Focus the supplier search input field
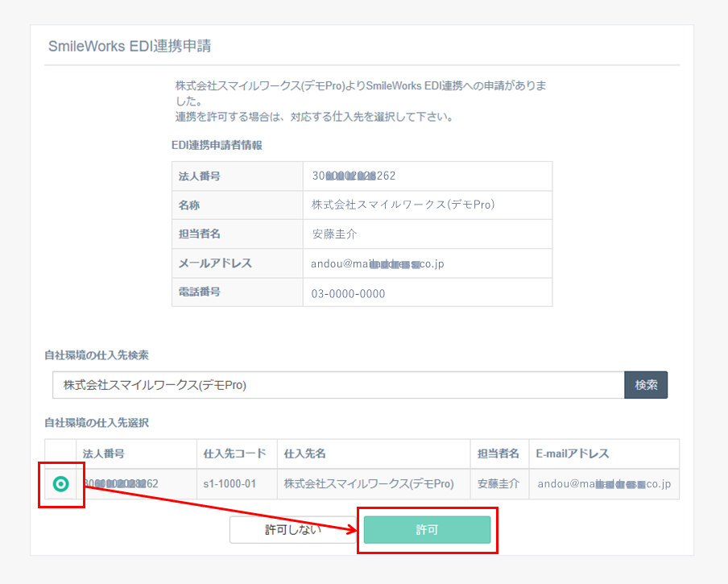728x584 pixels. (338, 385)
